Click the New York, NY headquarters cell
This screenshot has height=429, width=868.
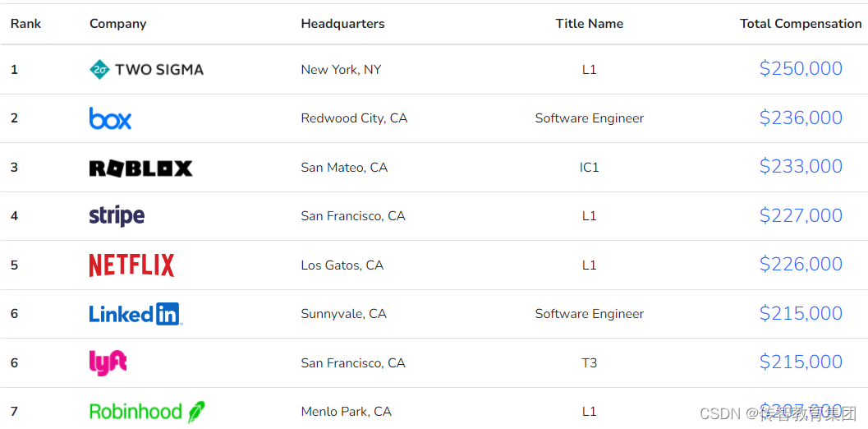[341, 70]
